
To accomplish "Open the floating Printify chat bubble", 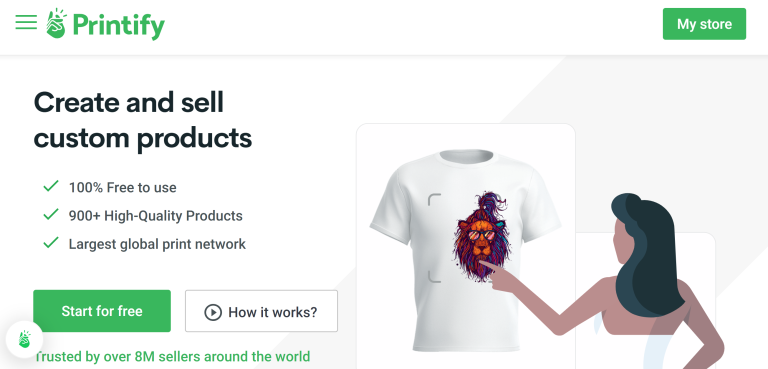I will tap(24, 339).
